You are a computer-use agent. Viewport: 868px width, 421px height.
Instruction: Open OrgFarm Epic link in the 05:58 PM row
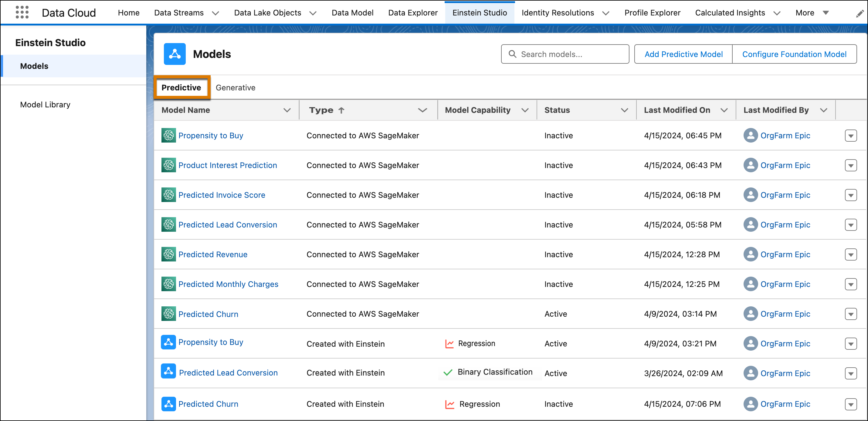[785, 225]
